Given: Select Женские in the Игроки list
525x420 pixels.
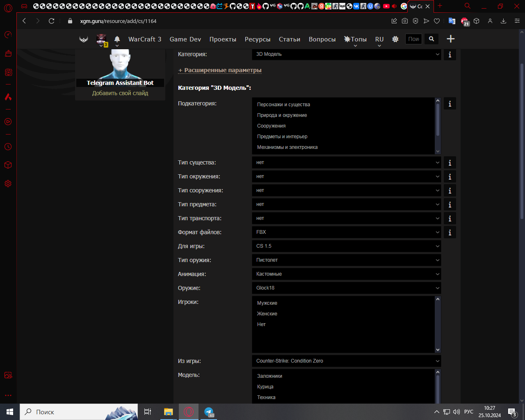Looking at the screenshot, I should (x=267, y=314).
